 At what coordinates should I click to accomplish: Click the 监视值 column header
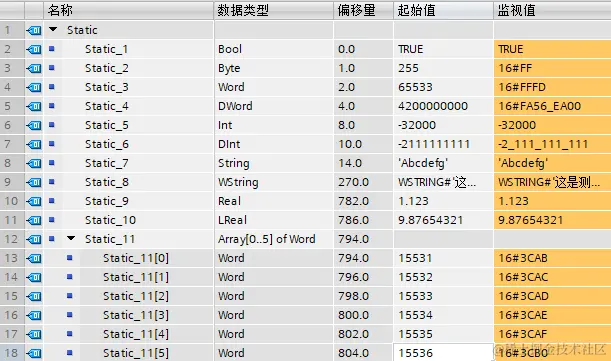(552, 10)
